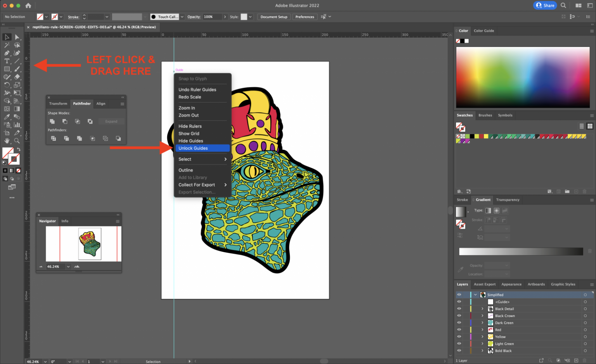Screen dimensions: 596x364
Task: Hide the Yellow layer
Action: click(x=459, y=336)
